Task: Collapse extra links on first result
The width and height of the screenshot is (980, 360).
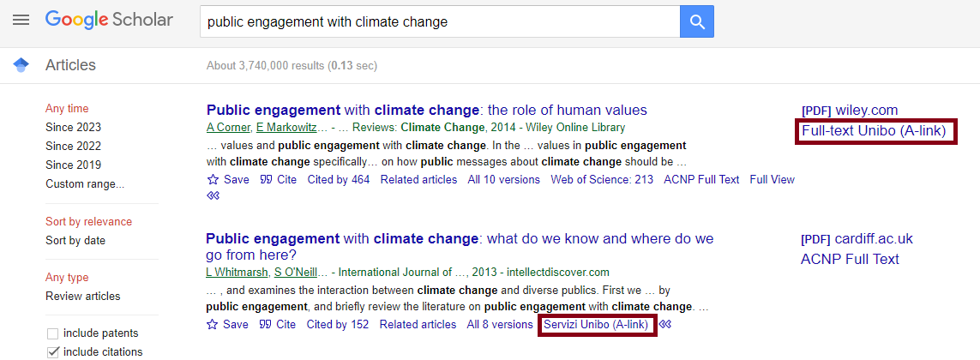Action: [x=213, y=195]
